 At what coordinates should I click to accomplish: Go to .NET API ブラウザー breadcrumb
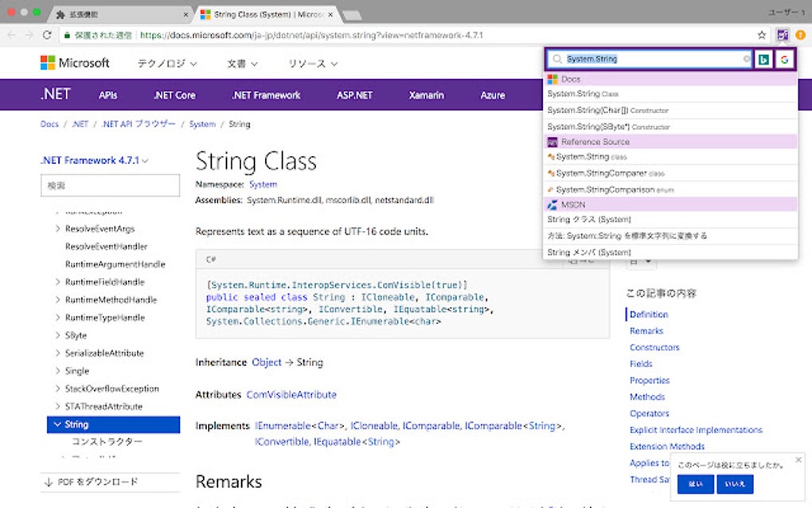click(x=139, y=124)
